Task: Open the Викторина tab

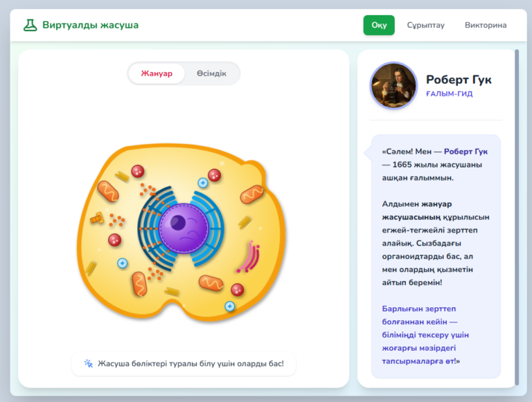Action: click(486, 25)
